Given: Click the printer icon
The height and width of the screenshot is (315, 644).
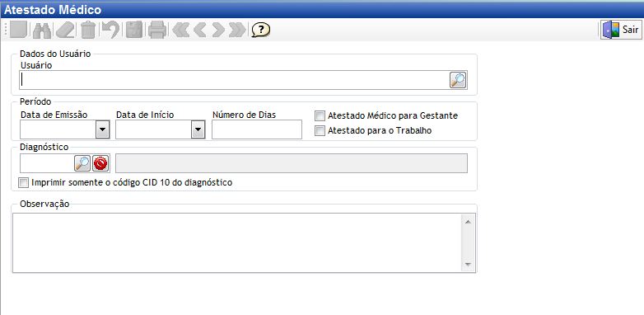Looking at the screenshot, I should 157,30.
